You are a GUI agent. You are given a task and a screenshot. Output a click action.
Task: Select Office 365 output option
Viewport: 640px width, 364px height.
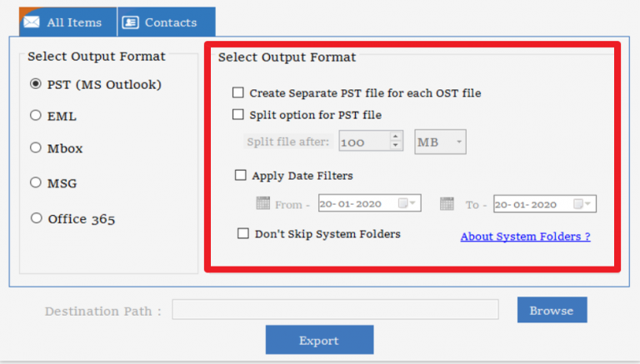pyautogui.click(x=37, y=218)
